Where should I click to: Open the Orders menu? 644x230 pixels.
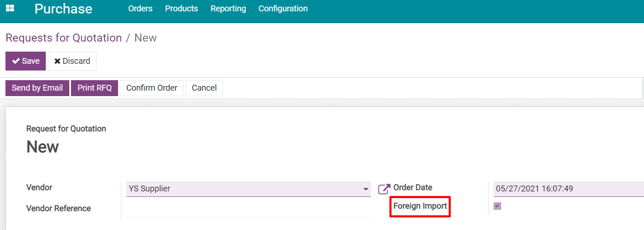pos(140,8)
